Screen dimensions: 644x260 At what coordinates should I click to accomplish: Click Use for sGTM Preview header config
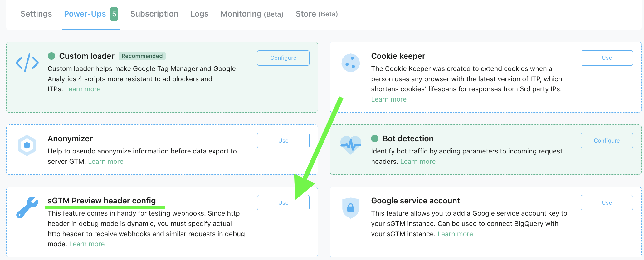[x=283, y=202]
